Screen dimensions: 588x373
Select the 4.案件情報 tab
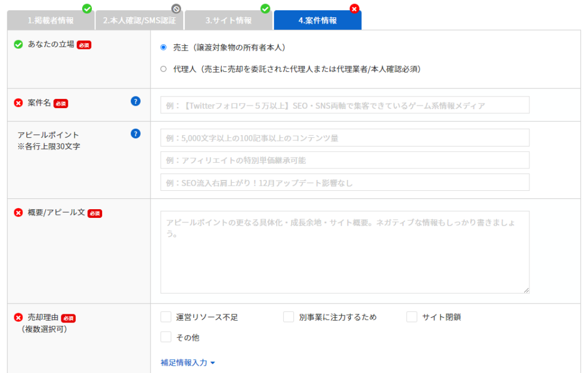coord(318,20)
